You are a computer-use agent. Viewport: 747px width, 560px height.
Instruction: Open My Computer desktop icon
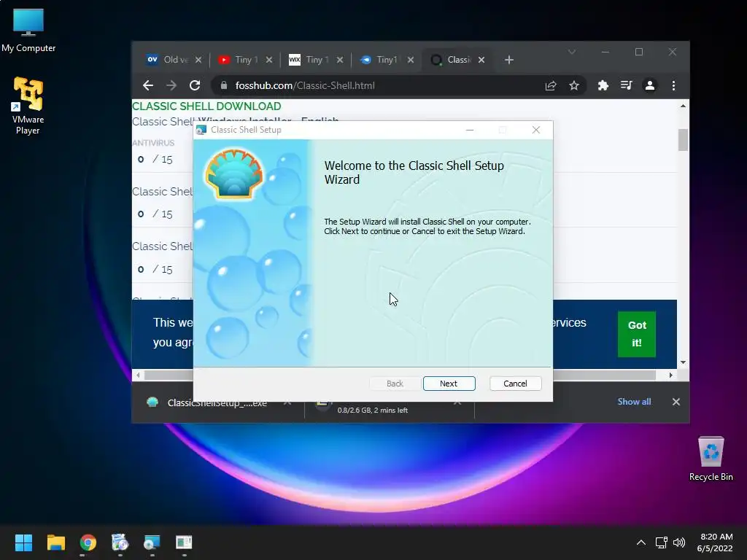coord(28,30)
